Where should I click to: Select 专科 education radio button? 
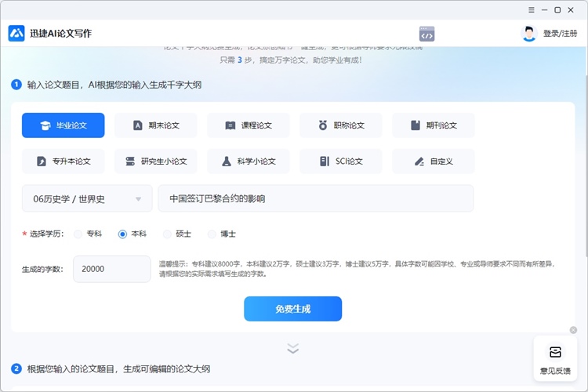78,234
